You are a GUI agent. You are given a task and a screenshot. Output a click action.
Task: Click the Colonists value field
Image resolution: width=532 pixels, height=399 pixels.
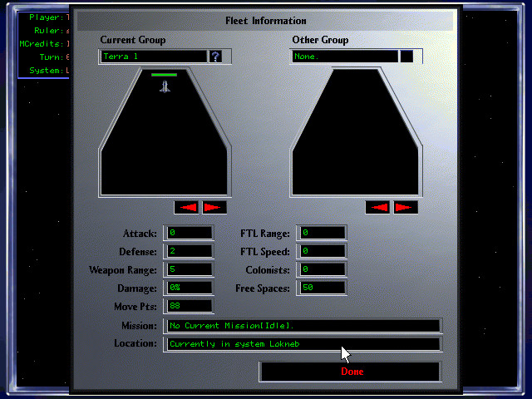(x=322, y=269)
